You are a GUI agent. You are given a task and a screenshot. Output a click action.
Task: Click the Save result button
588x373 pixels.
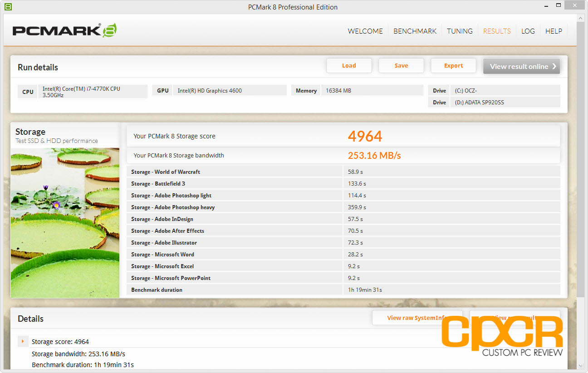coord(401,65)
